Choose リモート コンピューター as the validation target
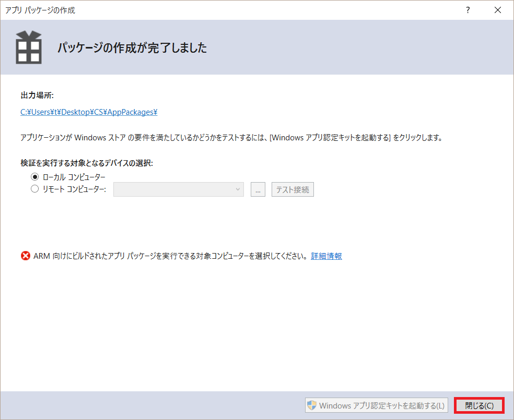Screen dimensions: 514x420 coord(34,188)
